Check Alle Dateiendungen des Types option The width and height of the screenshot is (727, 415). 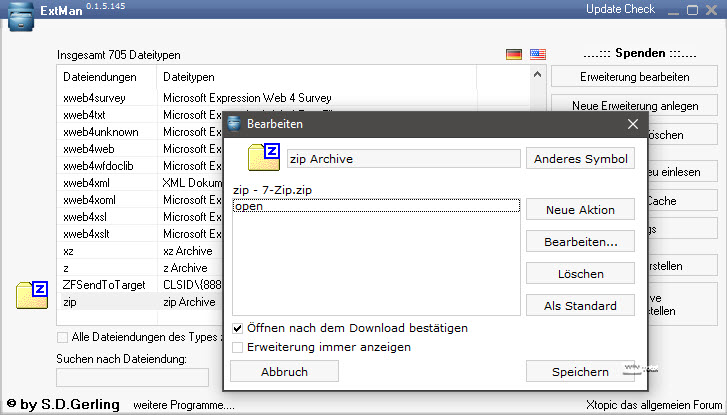click(x=62, y=337)
